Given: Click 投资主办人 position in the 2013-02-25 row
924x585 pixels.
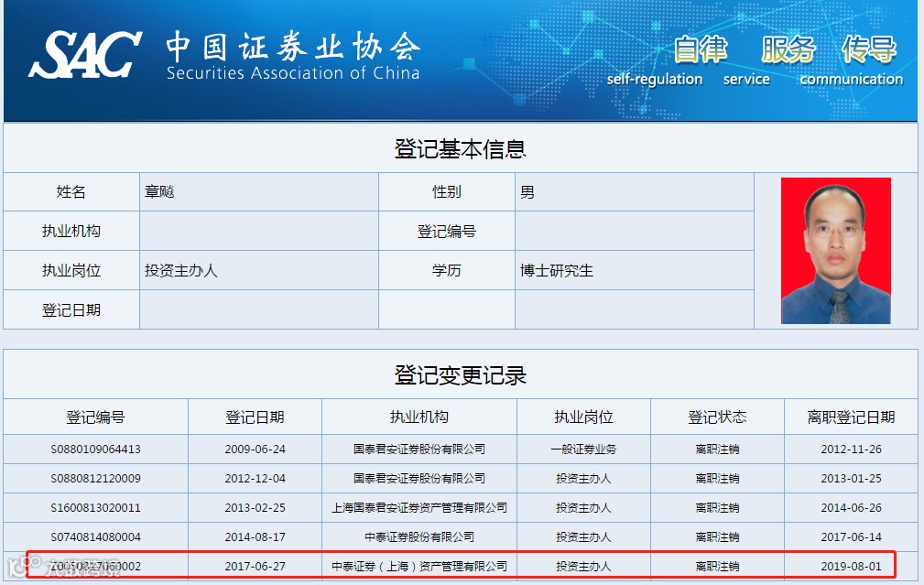Looking at the screenshot, I should point(583,508).
